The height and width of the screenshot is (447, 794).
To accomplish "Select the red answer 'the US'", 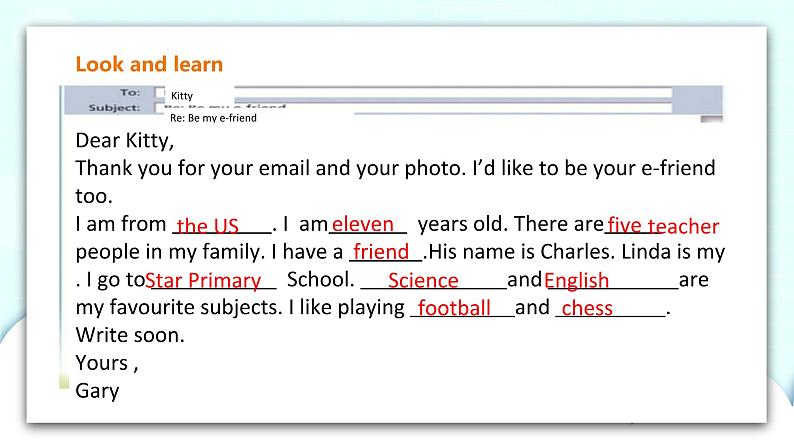I will (x=208, y=226).
